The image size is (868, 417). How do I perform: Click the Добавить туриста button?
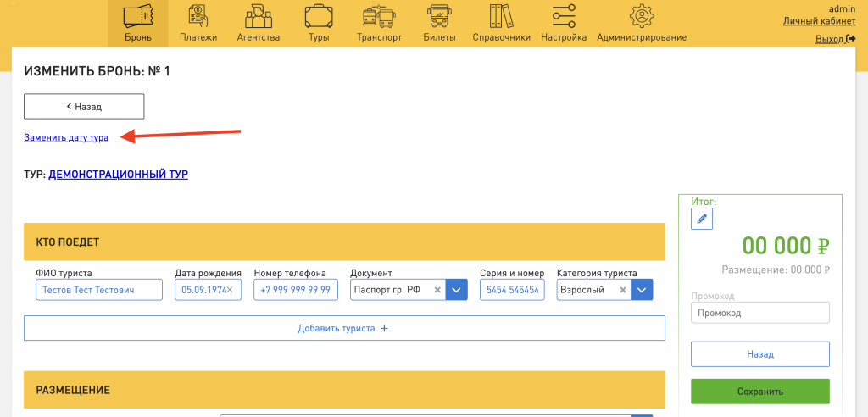[343, 328]
